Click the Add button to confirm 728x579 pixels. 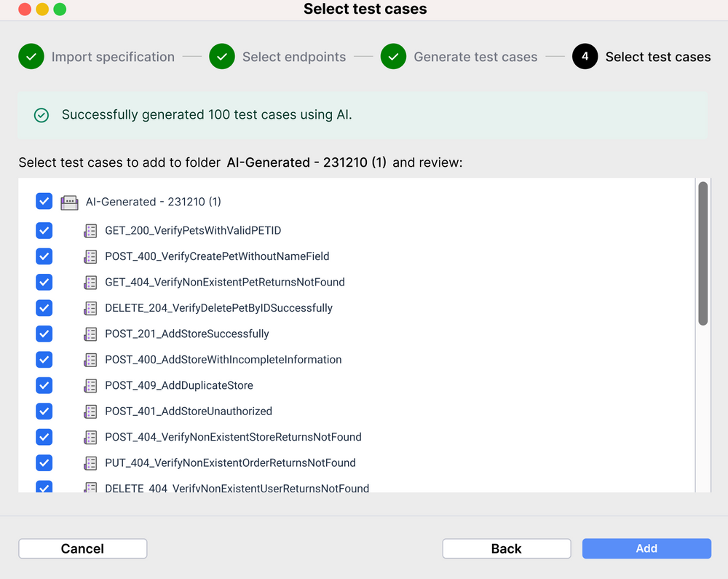(x=646, y=548)
